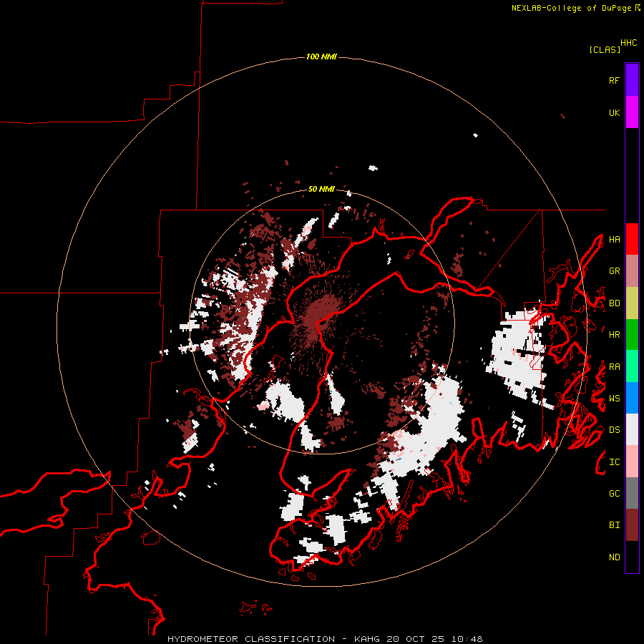
Task: Click the WS blue legend swatch
Action: [x=632, y=398]
